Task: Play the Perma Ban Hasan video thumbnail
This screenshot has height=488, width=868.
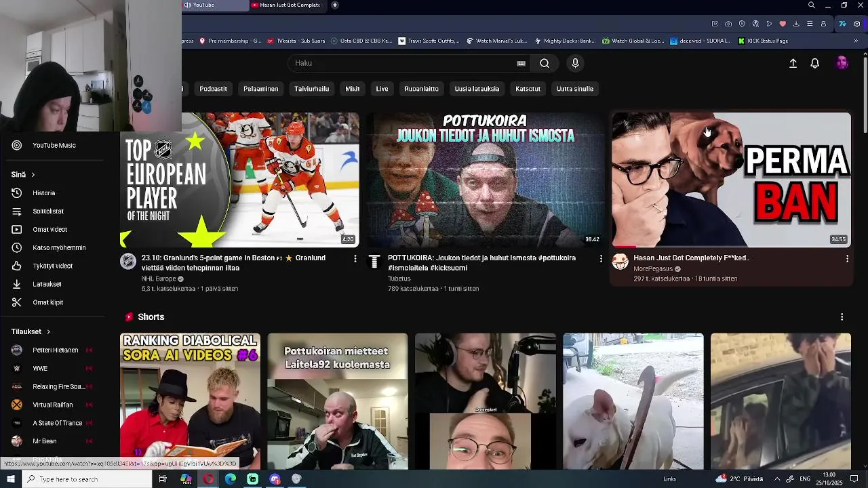Action: click(731, 180)
